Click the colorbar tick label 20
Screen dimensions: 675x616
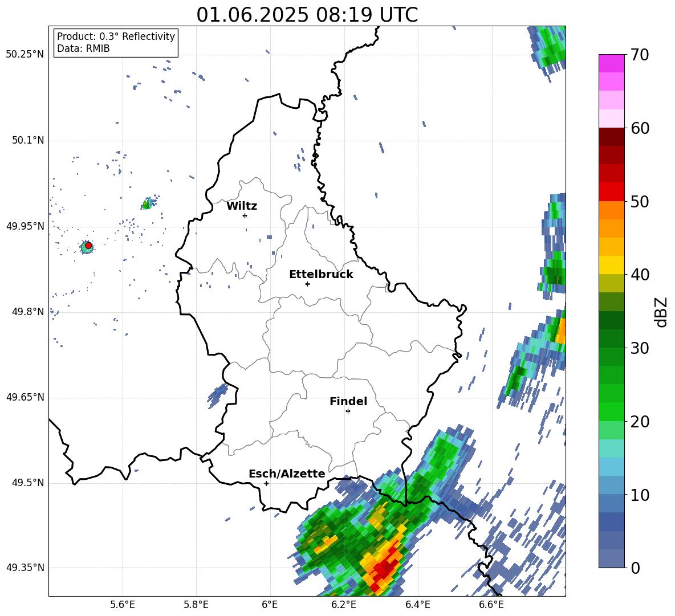(640, 422)
